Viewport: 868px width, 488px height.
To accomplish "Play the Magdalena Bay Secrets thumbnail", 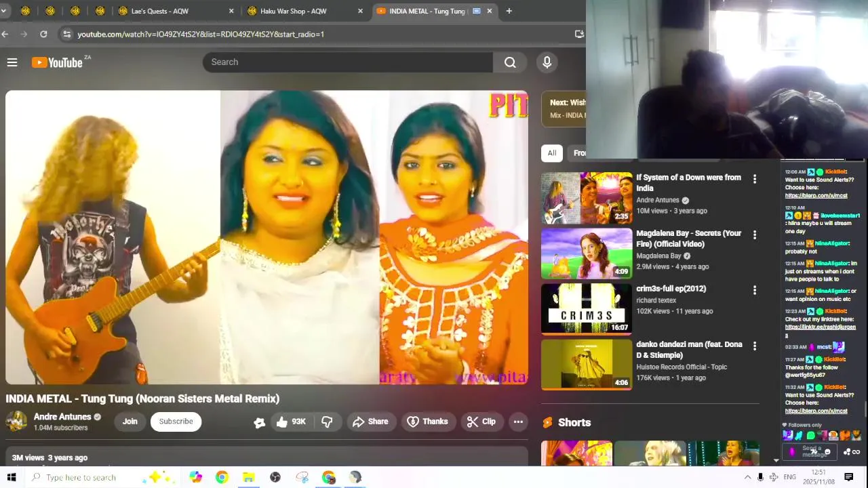I will pos(587,253).
